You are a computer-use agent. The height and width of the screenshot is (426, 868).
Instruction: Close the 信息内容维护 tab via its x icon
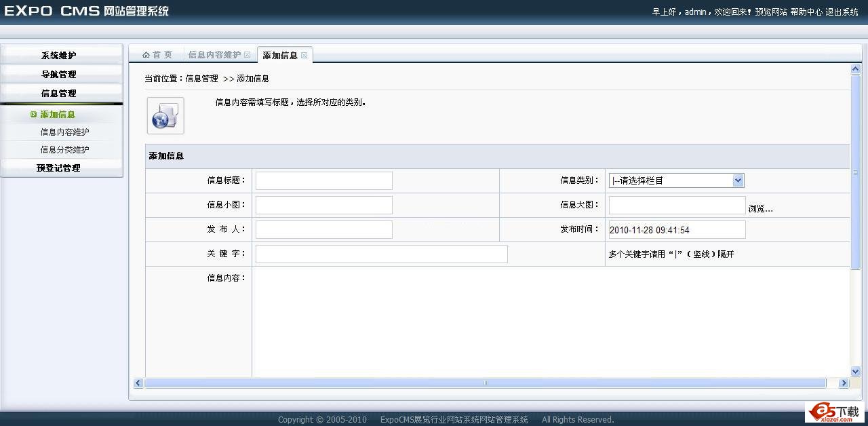[x=247, y=55]
